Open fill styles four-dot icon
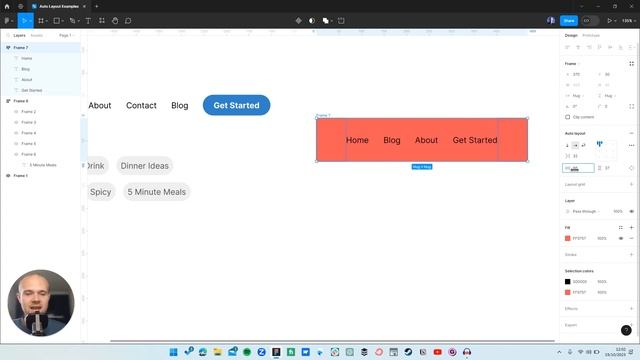This screenshot has height=360, width=640. tap(621, 227)
